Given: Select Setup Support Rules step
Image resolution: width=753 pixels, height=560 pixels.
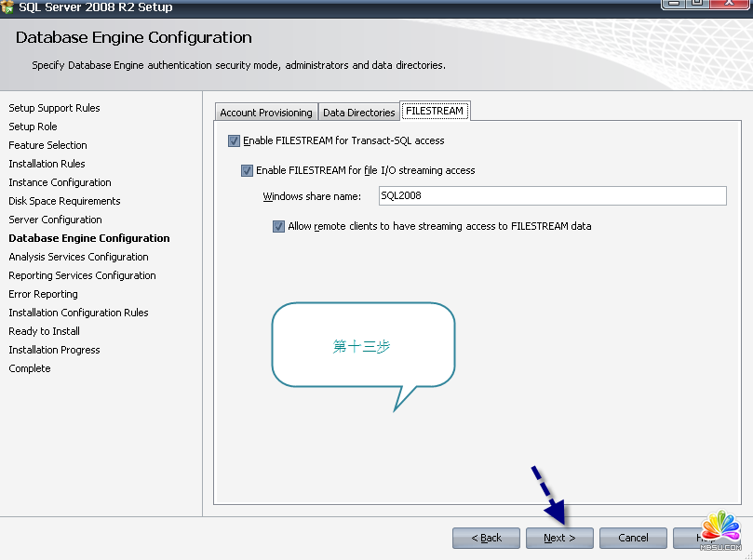Looking at the screenshot, I should [54, 108].
